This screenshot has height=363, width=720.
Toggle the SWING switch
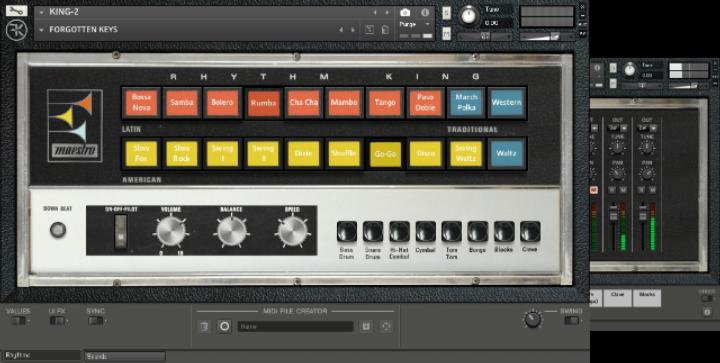coord(572,320)
